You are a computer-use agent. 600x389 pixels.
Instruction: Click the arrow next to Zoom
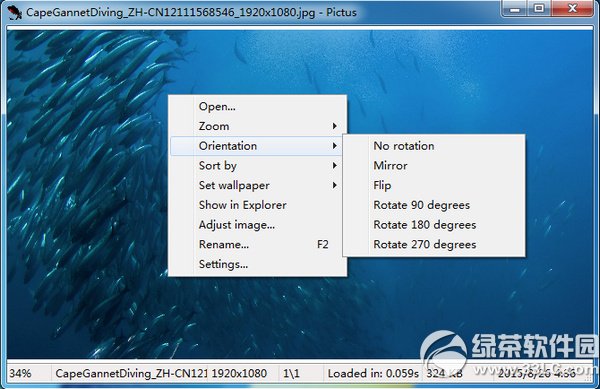pyautogui.click(x=335, y=126)
